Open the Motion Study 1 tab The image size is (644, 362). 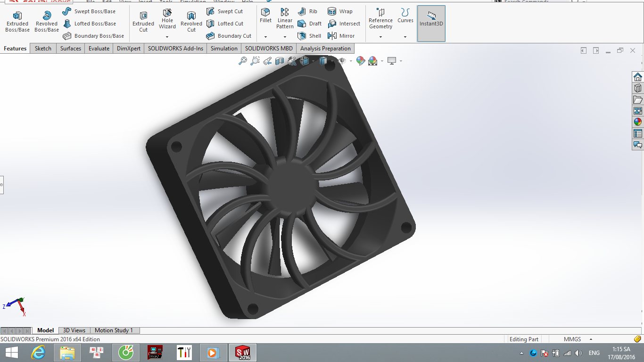pos(114,330)
